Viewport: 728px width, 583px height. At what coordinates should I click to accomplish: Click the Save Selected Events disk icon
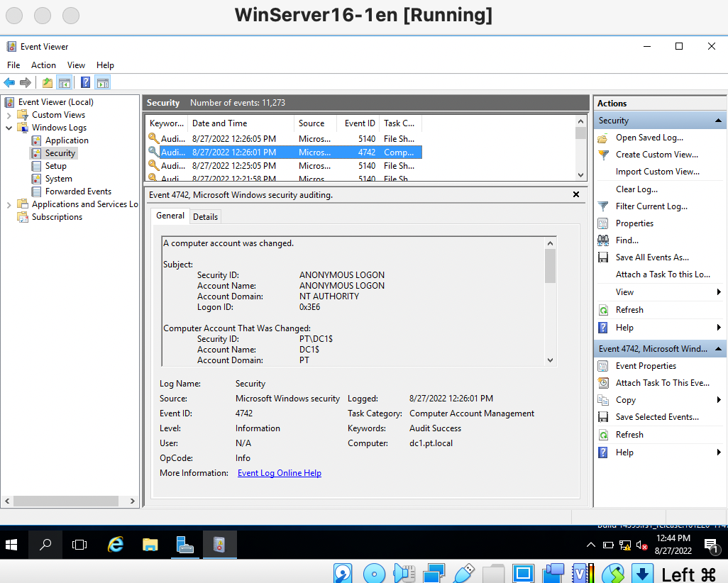602,417
